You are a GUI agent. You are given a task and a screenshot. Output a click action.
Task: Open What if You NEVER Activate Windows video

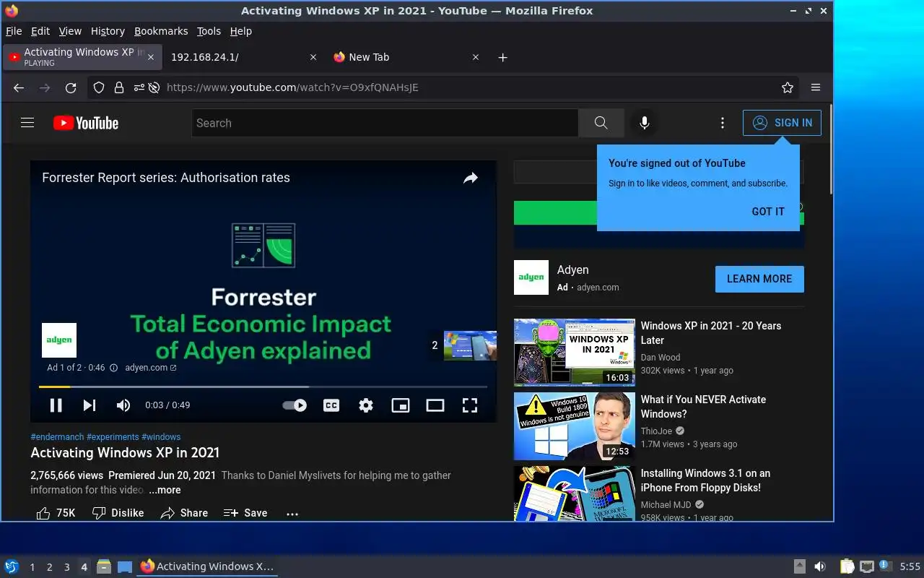click(703, 407)
